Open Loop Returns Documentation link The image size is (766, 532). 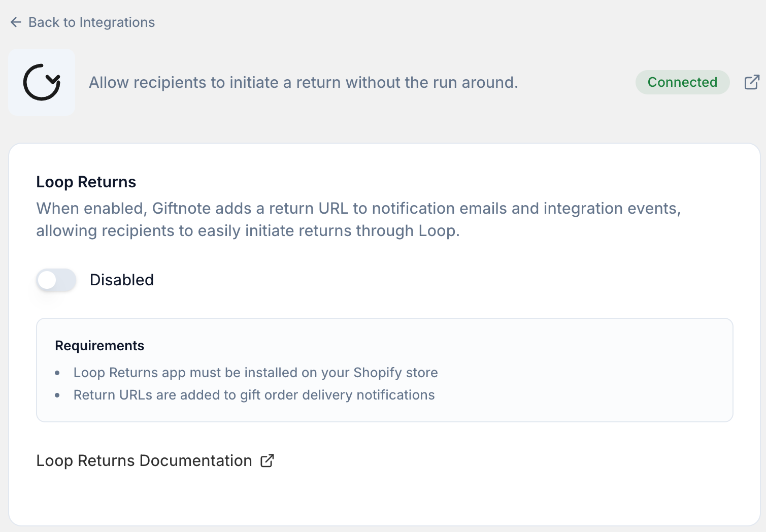[x=155, y=460]
